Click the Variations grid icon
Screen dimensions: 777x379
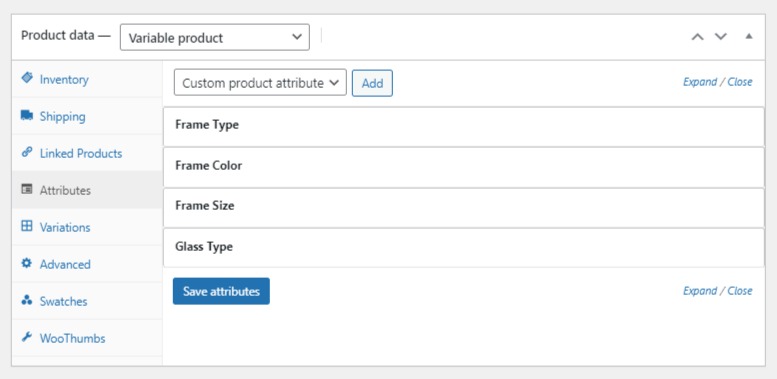click(x=27, y=226)
